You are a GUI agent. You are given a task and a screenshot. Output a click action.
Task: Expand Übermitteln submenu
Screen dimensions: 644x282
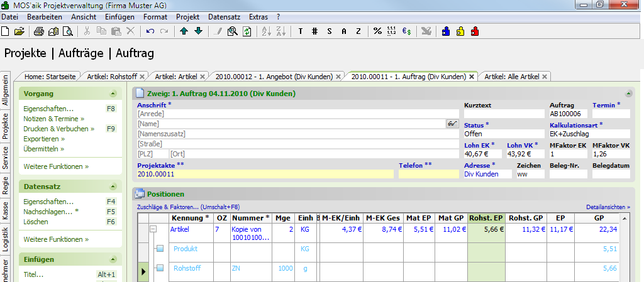43,149
